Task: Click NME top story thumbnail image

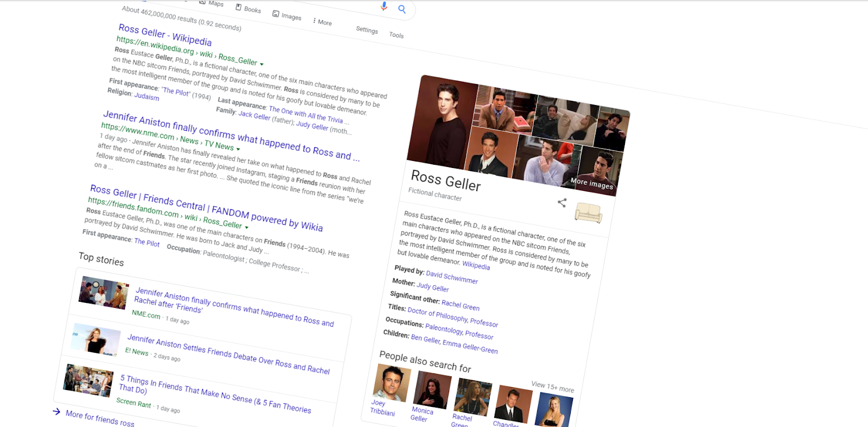Action: [x=104, y=293]
